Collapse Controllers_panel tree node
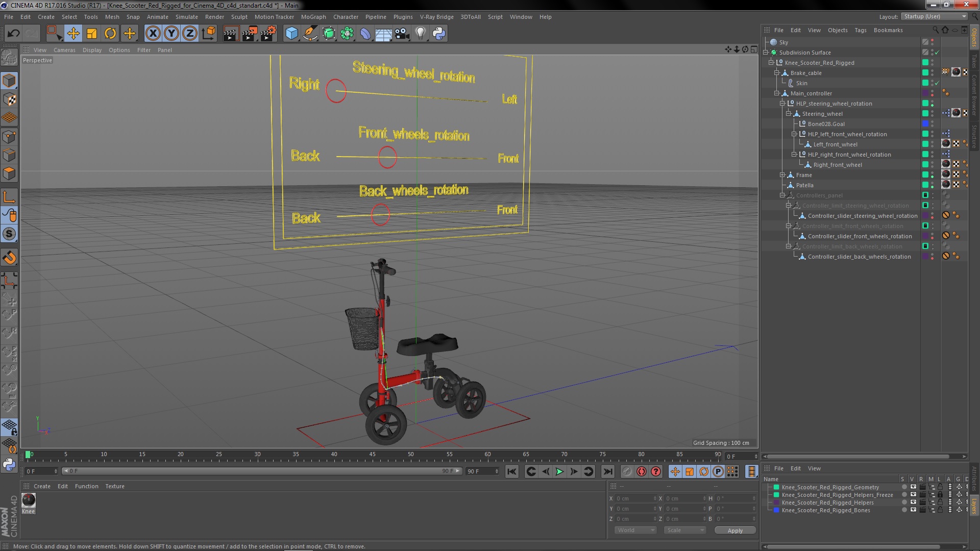980x551 pixels. point(782,195)
